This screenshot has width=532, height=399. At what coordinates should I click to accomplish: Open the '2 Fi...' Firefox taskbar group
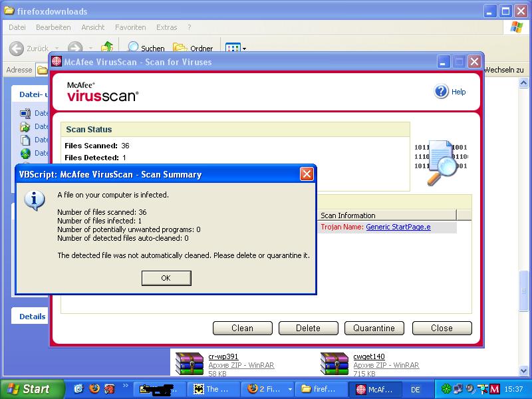pyautogui.click(x=268, y=389)
